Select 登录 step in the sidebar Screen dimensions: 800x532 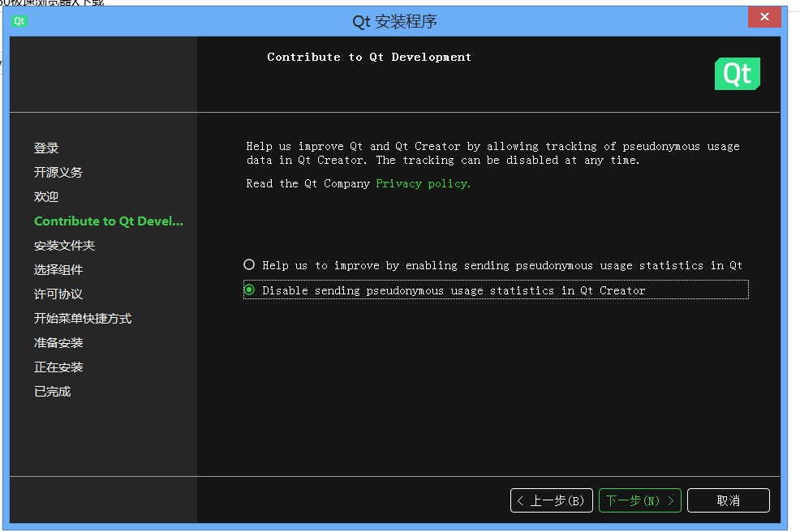coord(46,148)
